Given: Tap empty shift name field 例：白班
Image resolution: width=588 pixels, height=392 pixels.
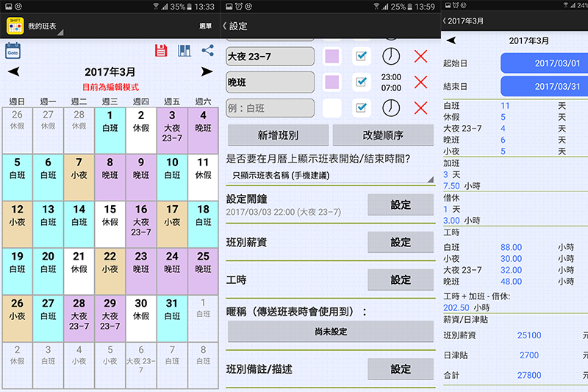Looking at the screenshot, I should click(270, 108).
